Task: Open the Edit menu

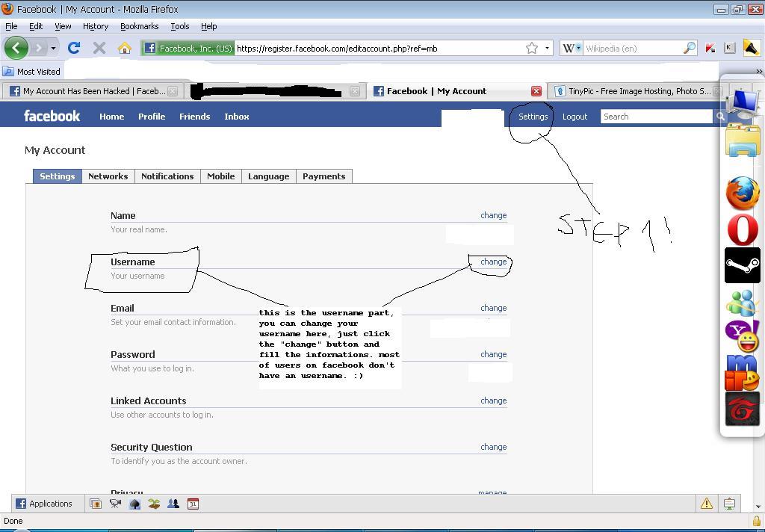Action: pos(36,26)
